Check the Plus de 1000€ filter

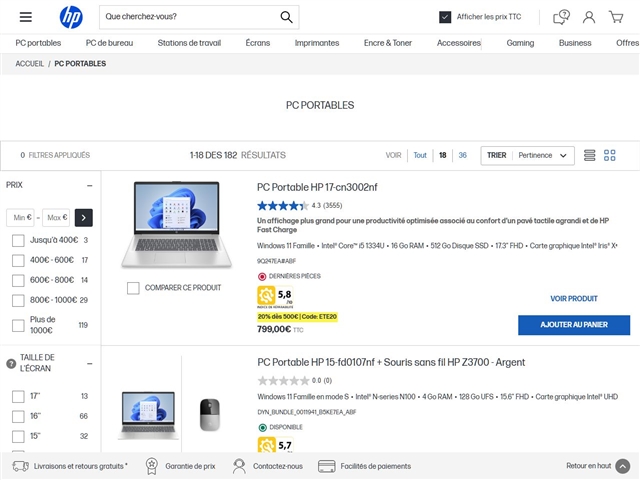18,325
